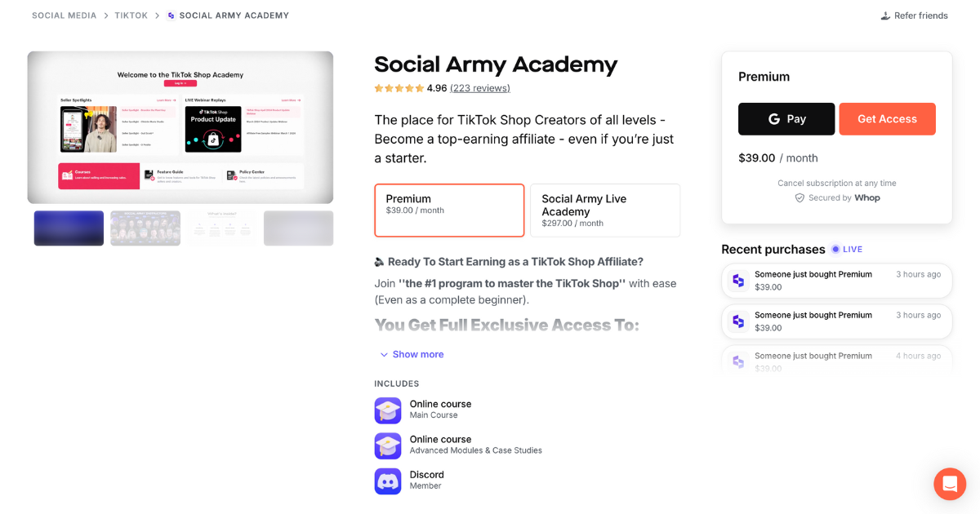Open the 223 reviews link
Screen dimensions: 980x514
[x=479, y=88]
